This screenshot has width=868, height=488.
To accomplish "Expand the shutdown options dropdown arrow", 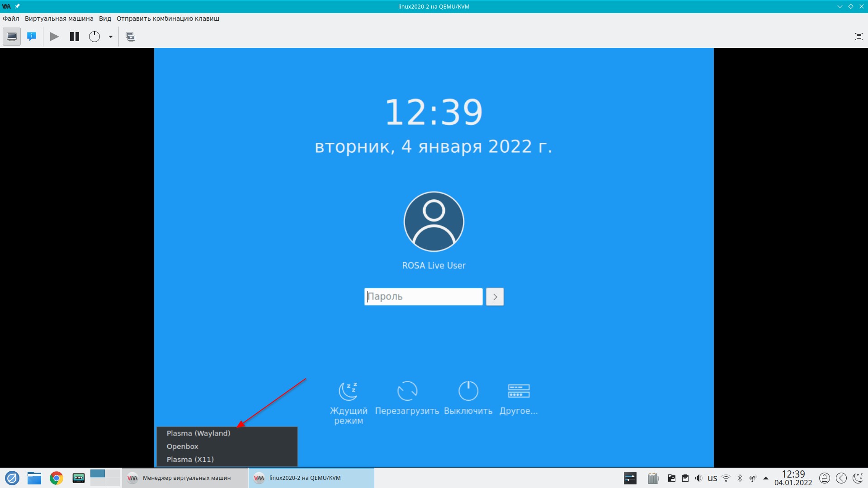I will point(110,37).
